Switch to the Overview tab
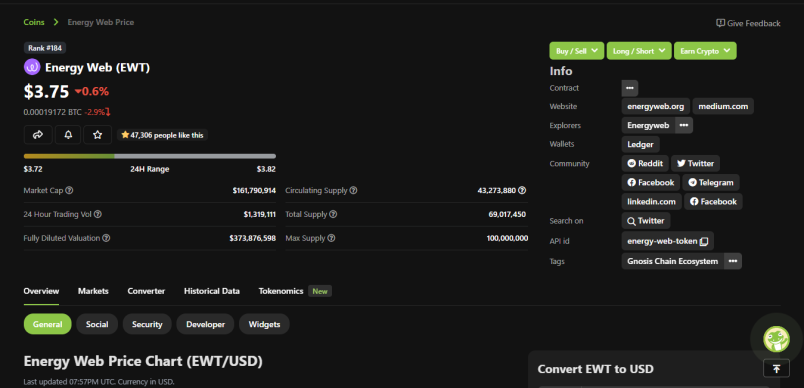 42,291
